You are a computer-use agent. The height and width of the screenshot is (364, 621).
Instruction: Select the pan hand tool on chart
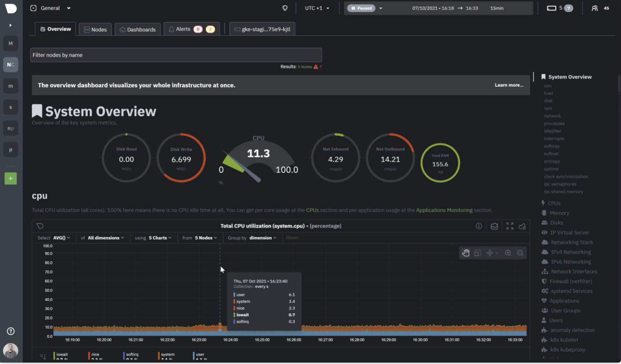click(x=465, y=253)
